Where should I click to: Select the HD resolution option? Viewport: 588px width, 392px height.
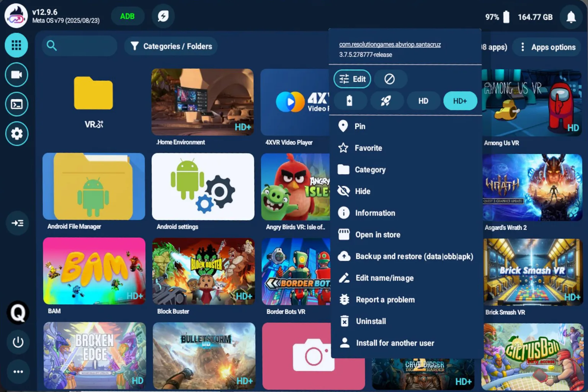click(423, 101)
